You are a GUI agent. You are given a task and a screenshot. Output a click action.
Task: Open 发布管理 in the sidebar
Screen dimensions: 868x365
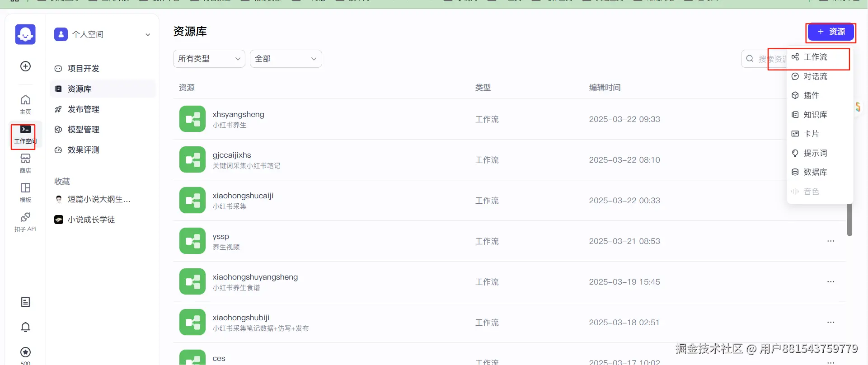[103, 109]
